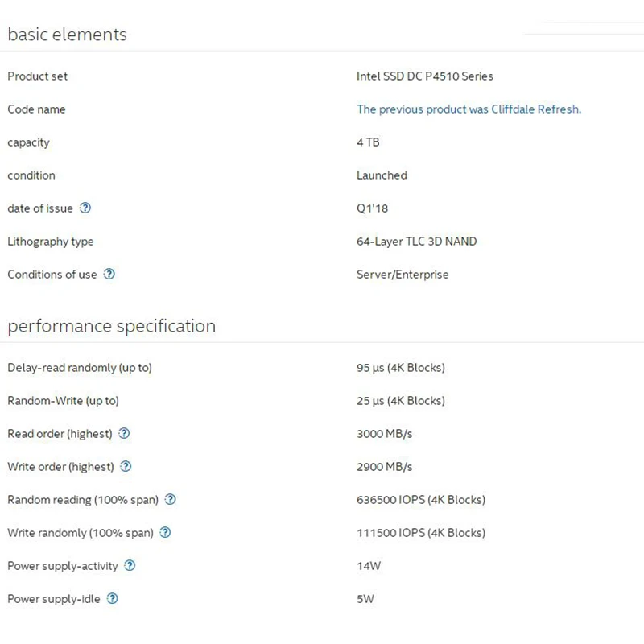The width and height of the screenshot is (644, 644).
Task: Click Power supply-activity question mark icon
Action: [x=130, y=566]
